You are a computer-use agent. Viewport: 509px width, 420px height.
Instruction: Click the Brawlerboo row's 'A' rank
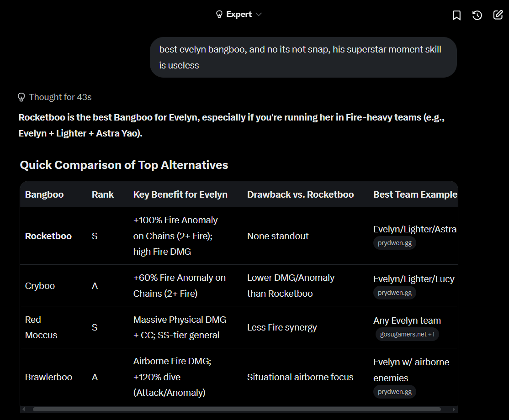[95, 377]
